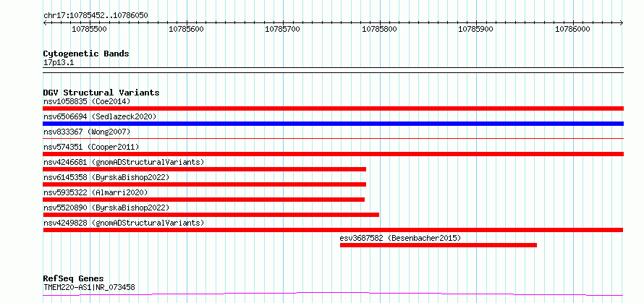Click the 17p13.1 cytogenetic band bar
Screen dimensions: 644x303
(x=333, y=70)
